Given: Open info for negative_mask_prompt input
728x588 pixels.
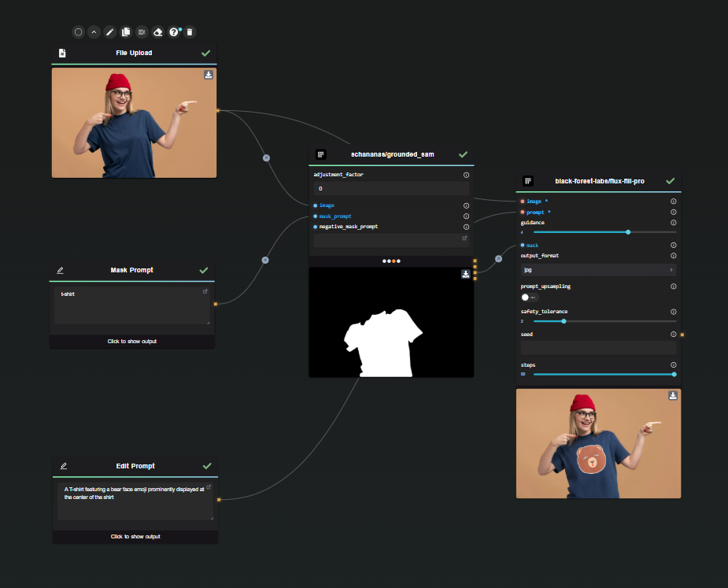Looking at the screenshot, I should click(x=466, y=227).
